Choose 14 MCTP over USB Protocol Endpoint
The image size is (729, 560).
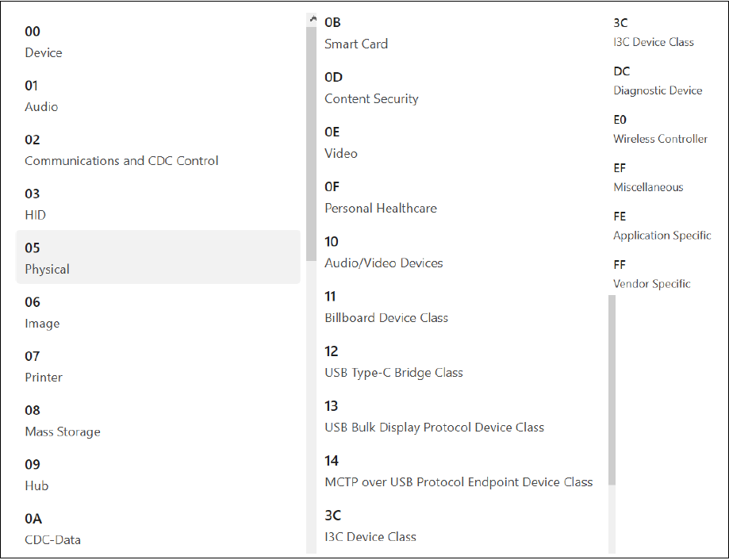(460, 471)
